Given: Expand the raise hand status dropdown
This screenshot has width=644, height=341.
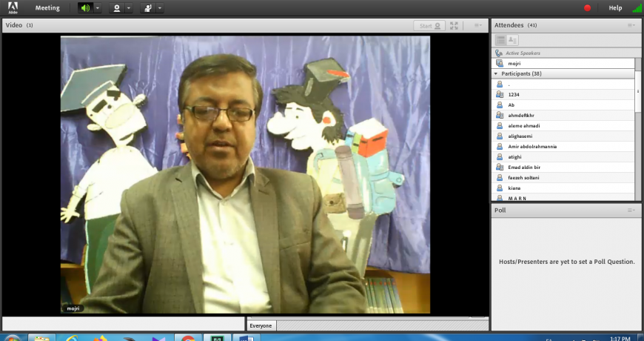Looking at the screenshot, I should pyautogui.click(x=159, y=8).
